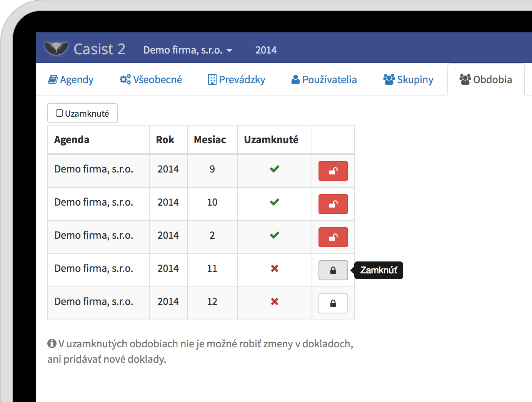This screenshot has height=402, width=532.
Task: Open the 2014 year selector
Action: click(x=266, y=50)
